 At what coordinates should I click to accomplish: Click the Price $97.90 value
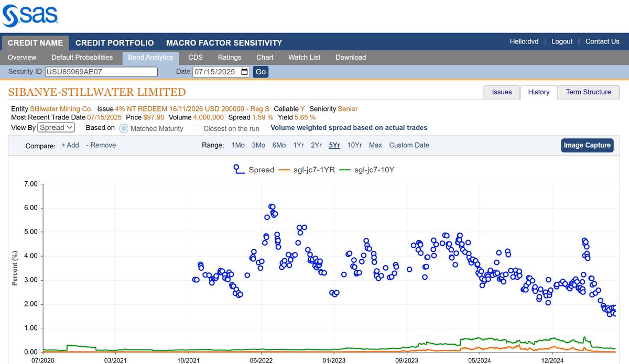pyautogui.click(x=154, y=117)
